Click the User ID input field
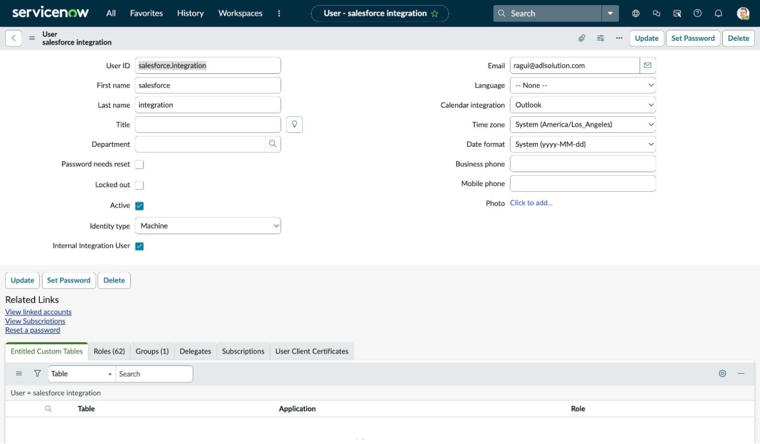This screenshot has width=760, height=444. click(208, 65)
